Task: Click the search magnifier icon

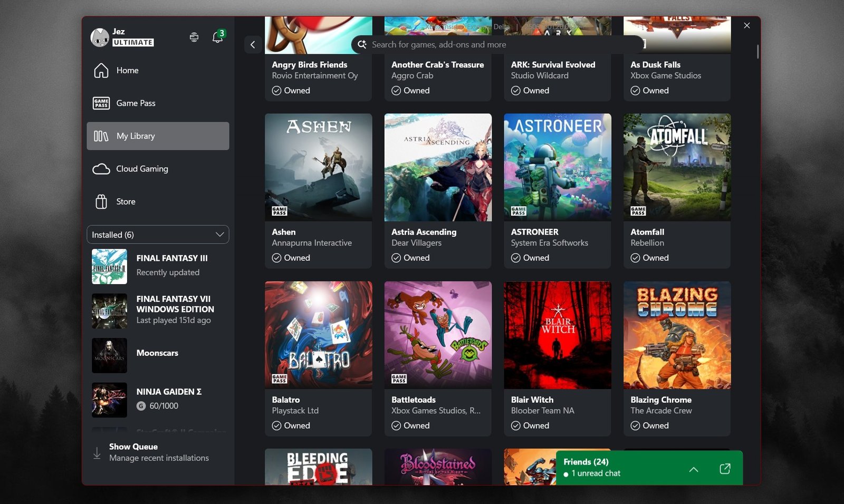Action: coord(362,45)
